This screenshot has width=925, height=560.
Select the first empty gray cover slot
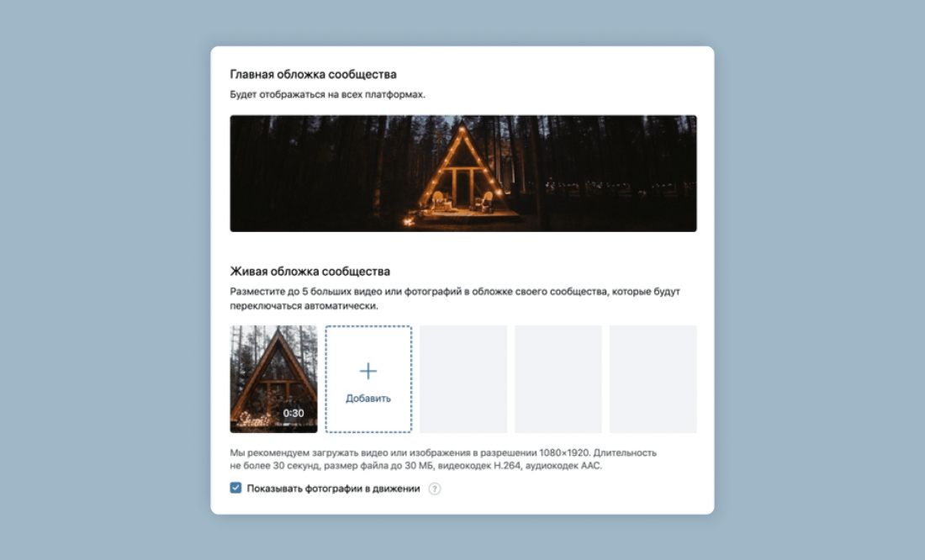463,379
